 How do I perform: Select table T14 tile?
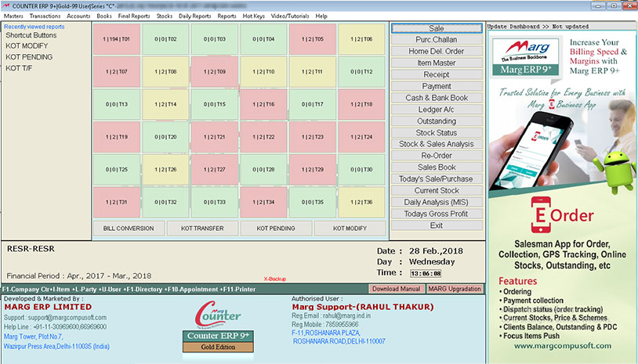click(165, 104)
